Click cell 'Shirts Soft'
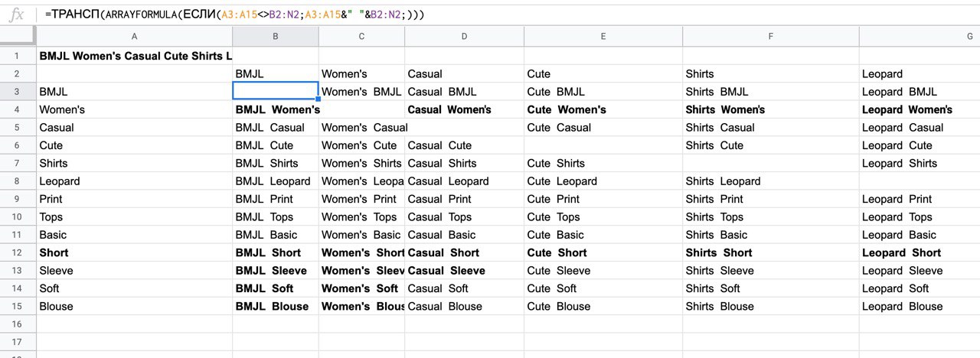Screen dimensions: 980x358 point(771,288)
